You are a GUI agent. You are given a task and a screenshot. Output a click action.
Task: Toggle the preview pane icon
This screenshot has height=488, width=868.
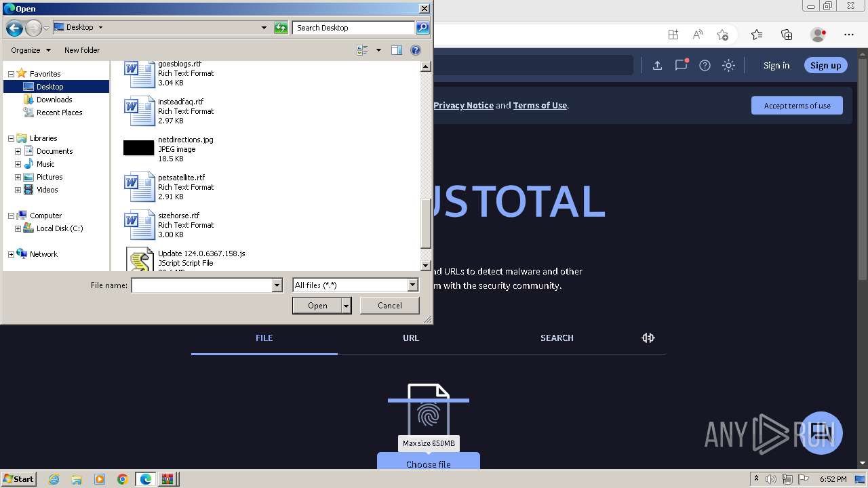397,50
